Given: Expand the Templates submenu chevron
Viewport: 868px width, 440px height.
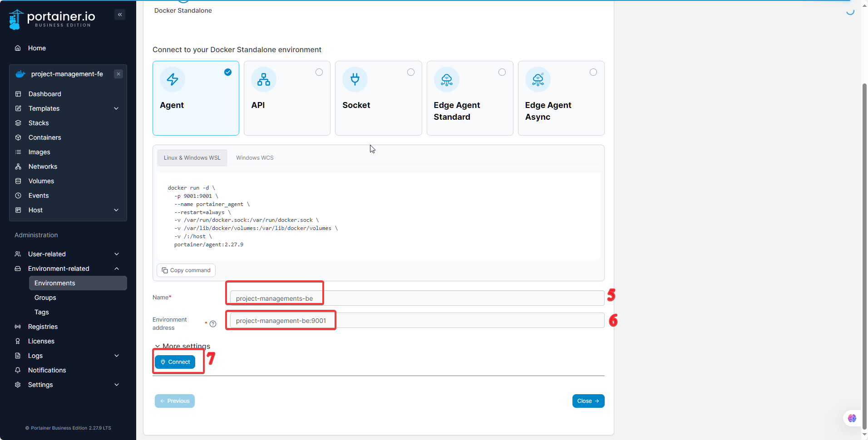Looking at the screenshot, I should click(x=116, y=108).
